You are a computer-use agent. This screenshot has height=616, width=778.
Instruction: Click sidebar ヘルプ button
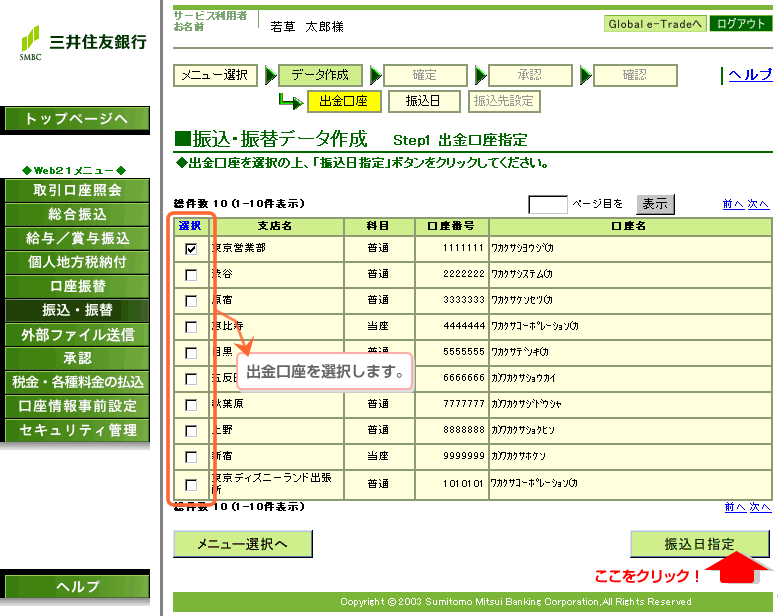click(x=77, y=586)
